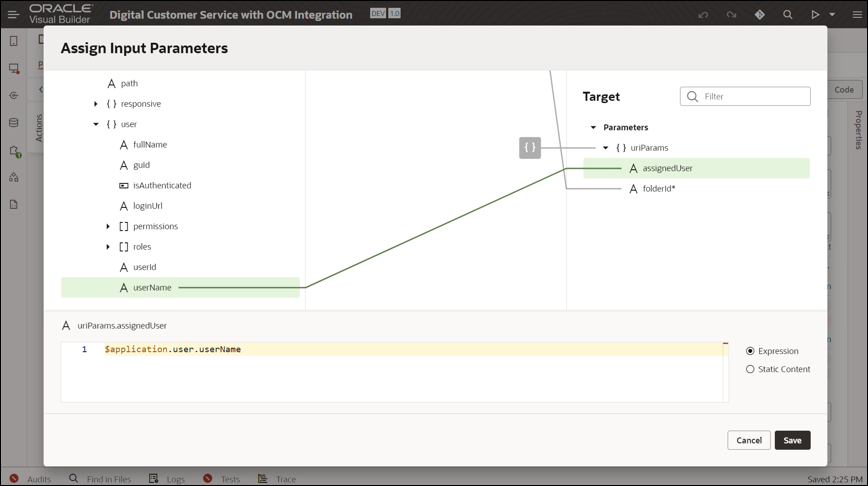Image resolution: width=868 pixels, height=486 pixels.
Task: Open the Audits bottom panel
Action: tap(31, 479)
